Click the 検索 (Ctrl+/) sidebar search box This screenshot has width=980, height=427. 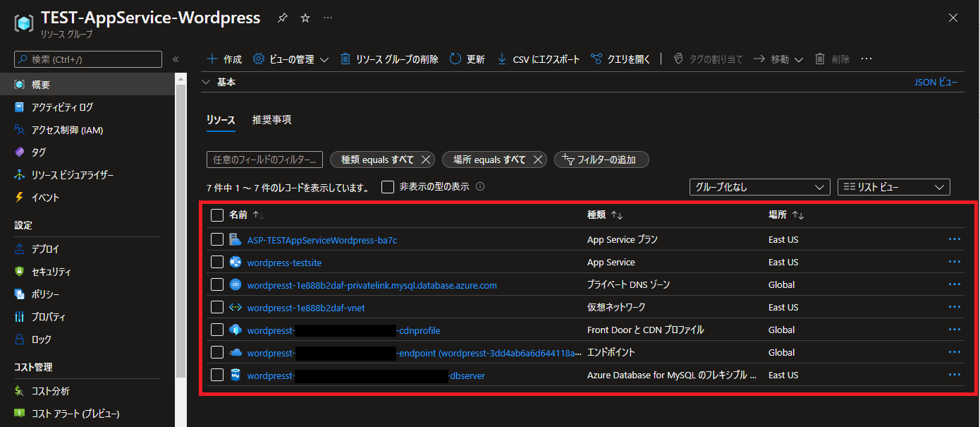(88, 59)
